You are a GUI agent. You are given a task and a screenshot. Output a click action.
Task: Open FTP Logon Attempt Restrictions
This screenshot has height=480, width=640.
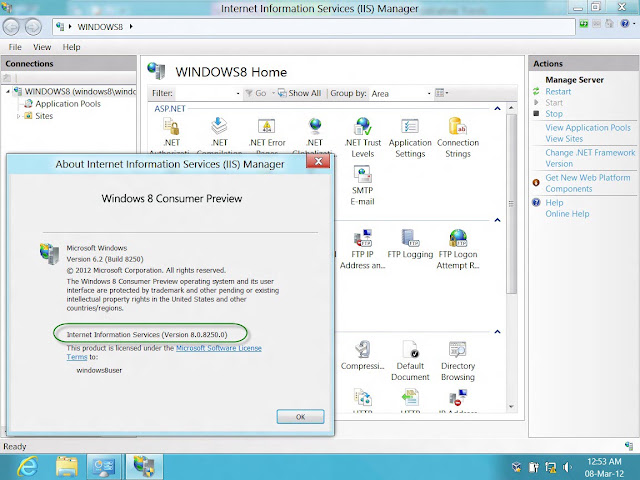(x=458, y=249)
